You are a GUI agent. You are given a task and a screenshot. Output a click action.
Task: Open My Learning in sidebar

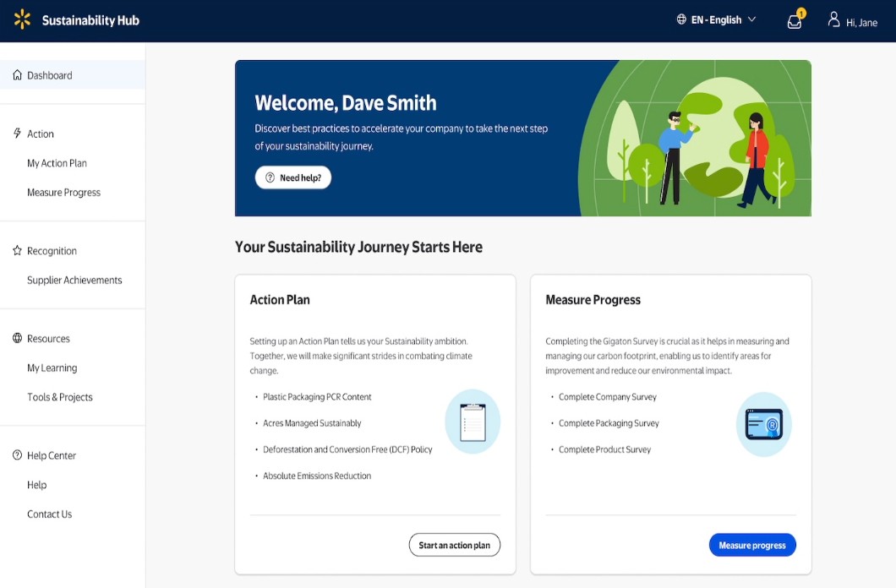click(52, 367)
